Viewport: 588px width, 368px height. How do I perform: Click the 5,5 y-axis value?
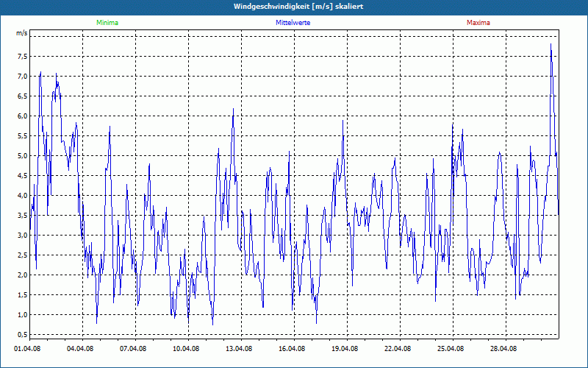coord(22,136)
